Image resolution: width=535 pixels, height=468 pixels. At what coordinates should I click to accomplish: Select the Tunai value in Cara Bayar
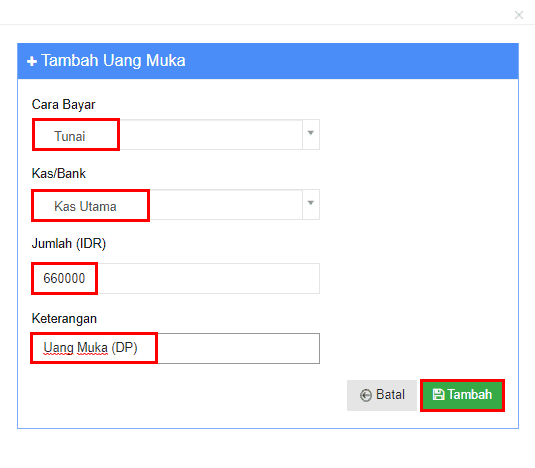[70, 136]
